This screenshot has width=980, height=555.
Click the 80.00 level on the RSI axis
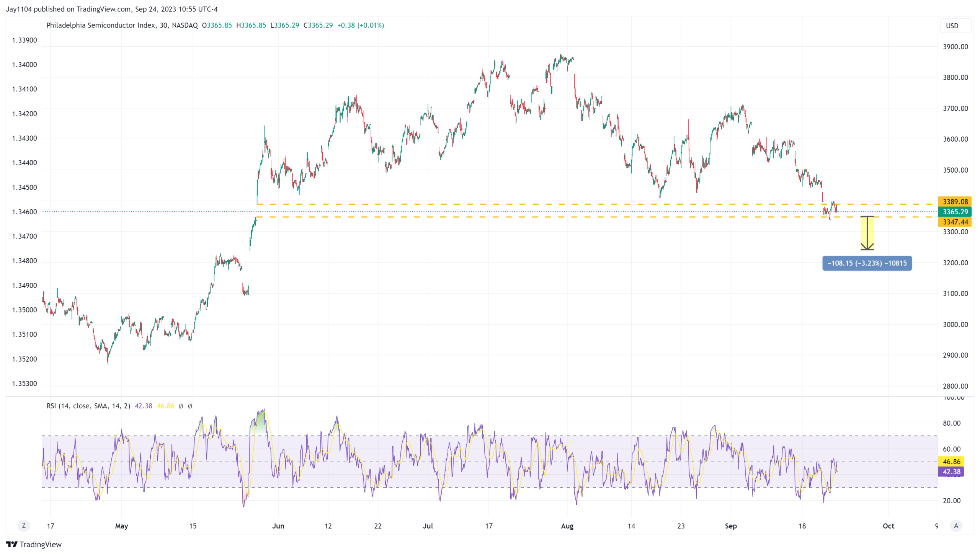tap(951, 423)
